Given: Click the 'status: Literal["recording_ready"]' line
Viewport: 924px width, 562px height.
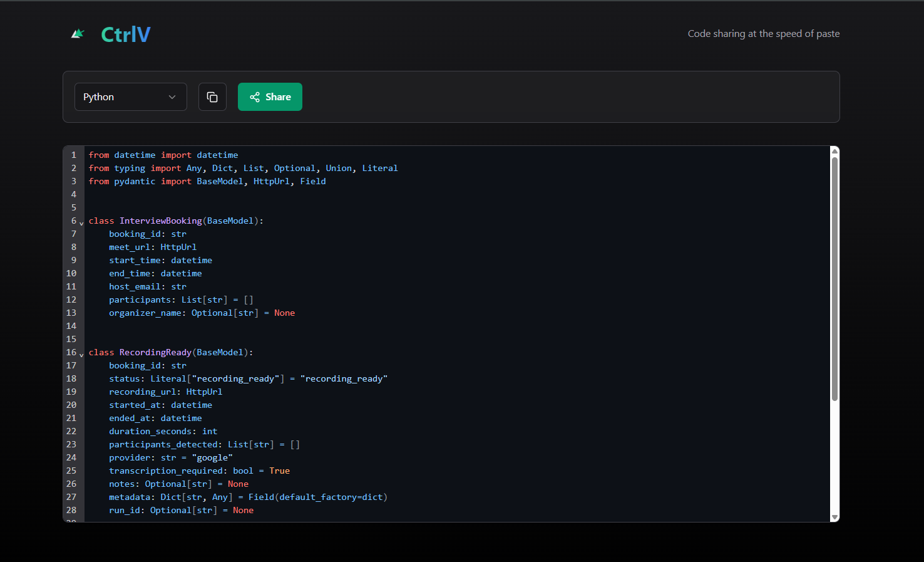Looking at the screenshot, I should coord(248,378).
